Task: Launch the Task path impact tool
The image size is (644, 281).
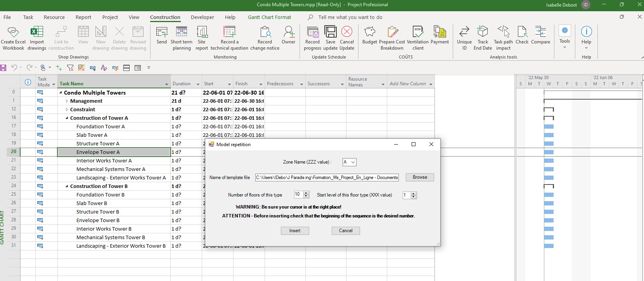Action: 503,32
